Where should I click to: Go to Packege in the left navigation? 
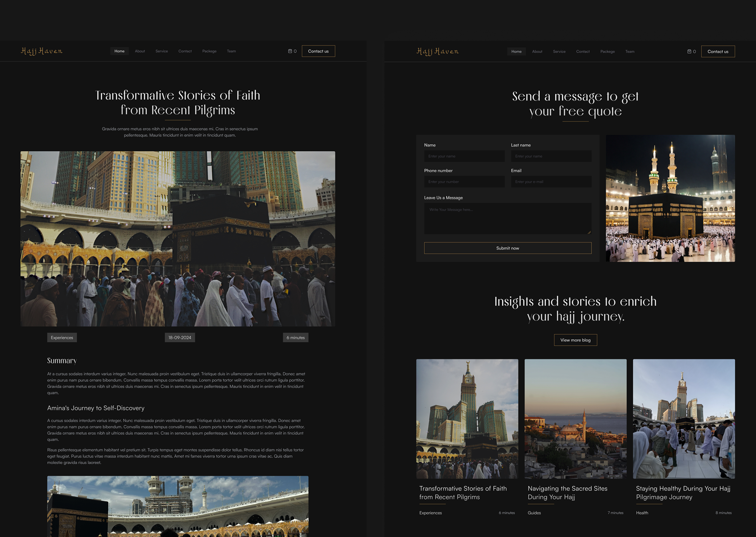point(209,51)
